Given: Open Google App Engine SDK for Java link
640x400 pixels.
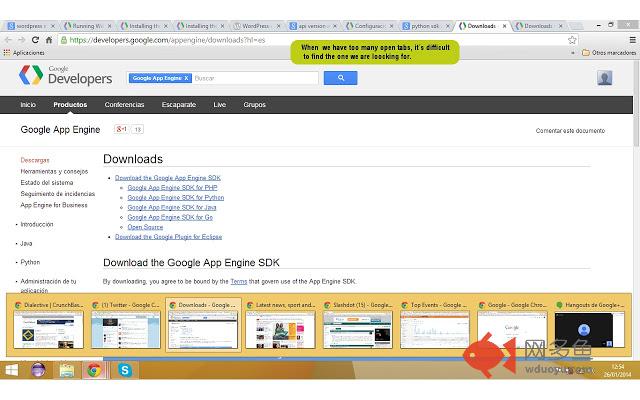Looking at the screenshot, I should tap(172, 207).
